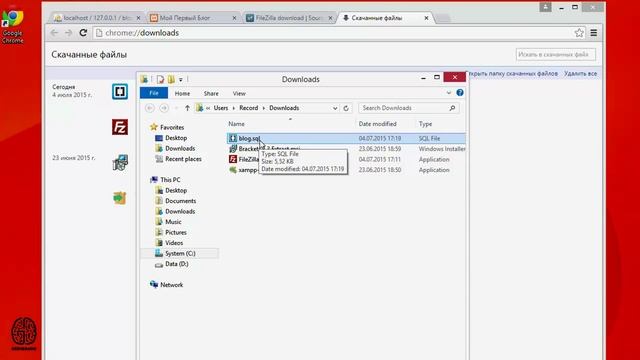
Task: Click open downloads folder link
Action: click(x=513, y=73)
